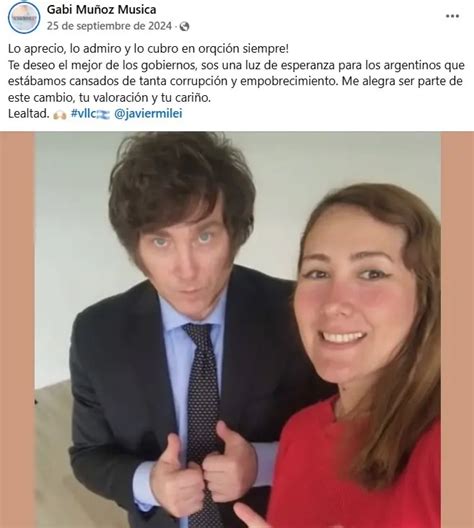Click the globe public audience icon
Image resolution: width=474 pixels, height=528 pixels.
[x=184, y=27]
